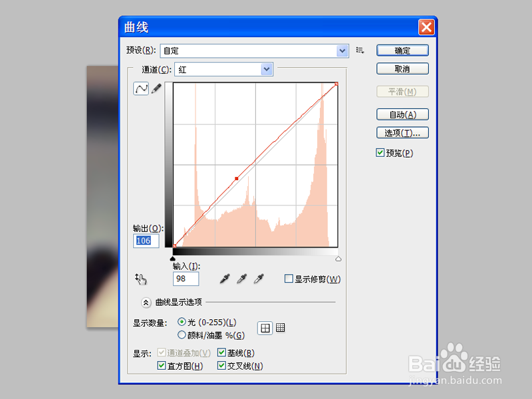Select the red curve control point
This screenshot has height=399, width=532.
237,178
